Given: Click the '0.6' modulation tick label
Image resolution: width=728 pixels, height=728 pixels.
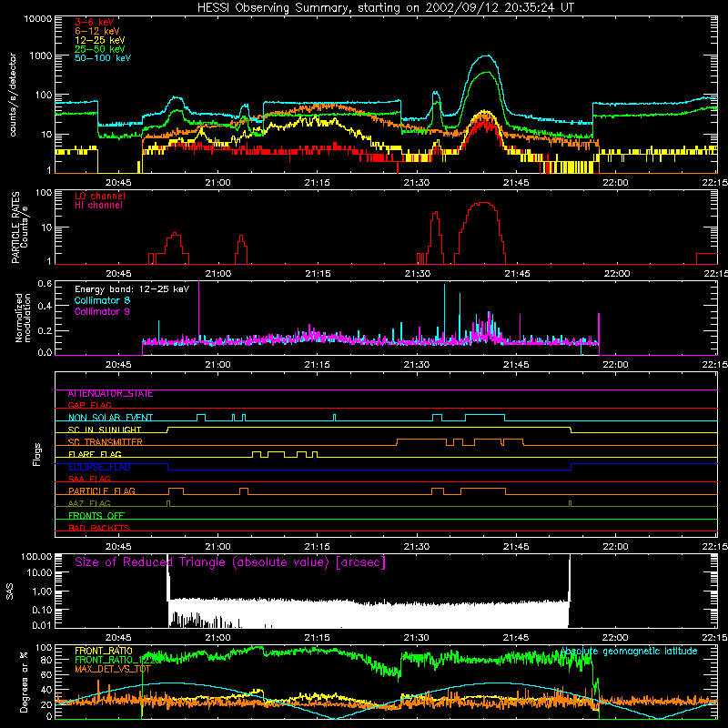Looking at the screenshot, I should [x=45, y=284].
